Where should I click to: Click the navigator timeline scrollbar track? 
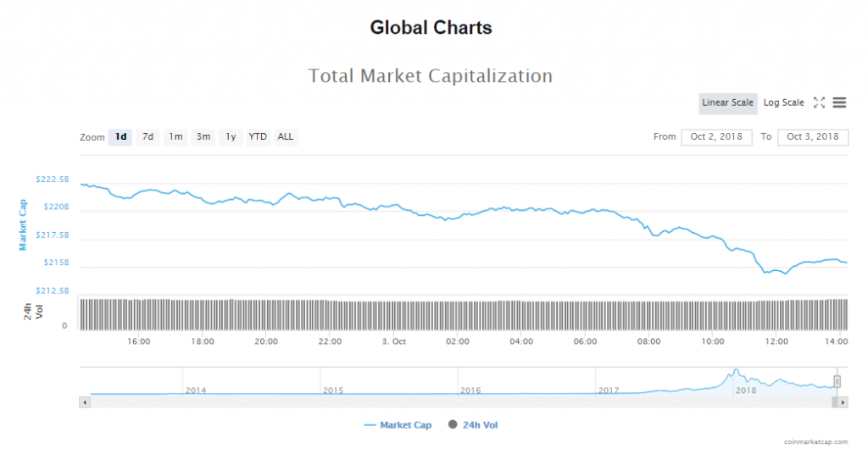point(458,402)
